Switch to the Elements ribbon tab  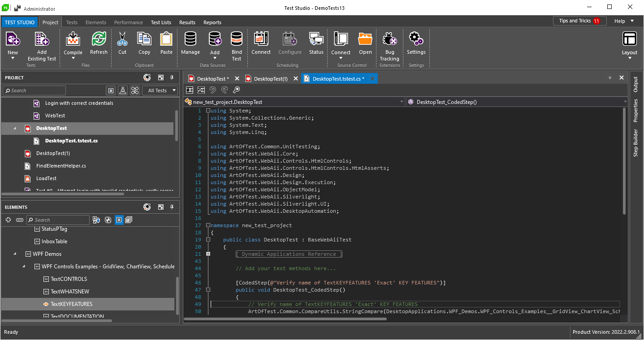[x=96, y=22]
